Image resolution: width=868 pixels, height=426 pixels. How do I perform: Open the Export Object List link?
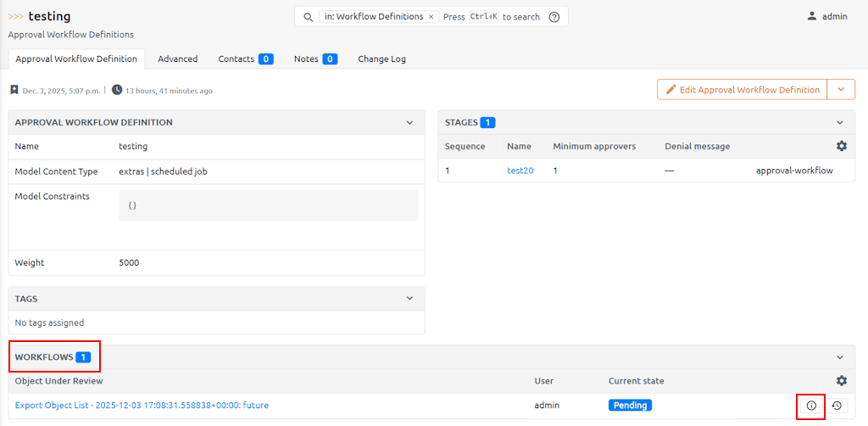click(142, 406)
